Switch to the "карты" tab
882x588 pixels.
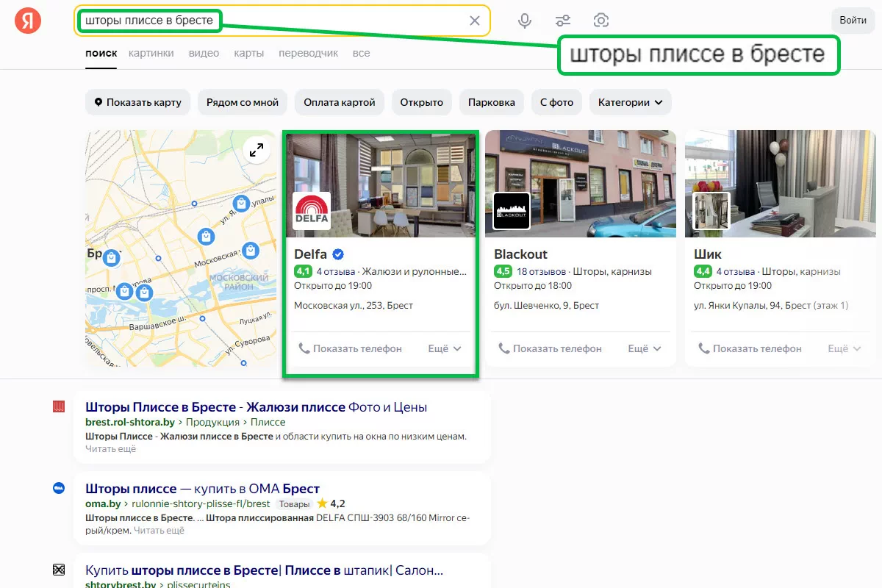pyautogui.click(x=248, y=53)
